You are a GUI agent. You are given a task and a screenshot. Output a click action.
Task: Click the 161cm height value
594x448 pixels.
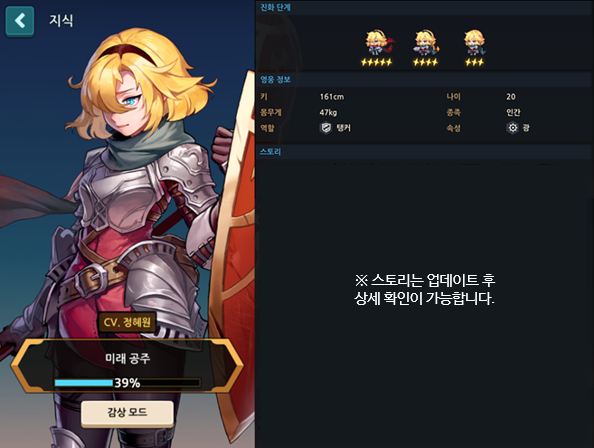pyautogui.click(x=332, y=97)
